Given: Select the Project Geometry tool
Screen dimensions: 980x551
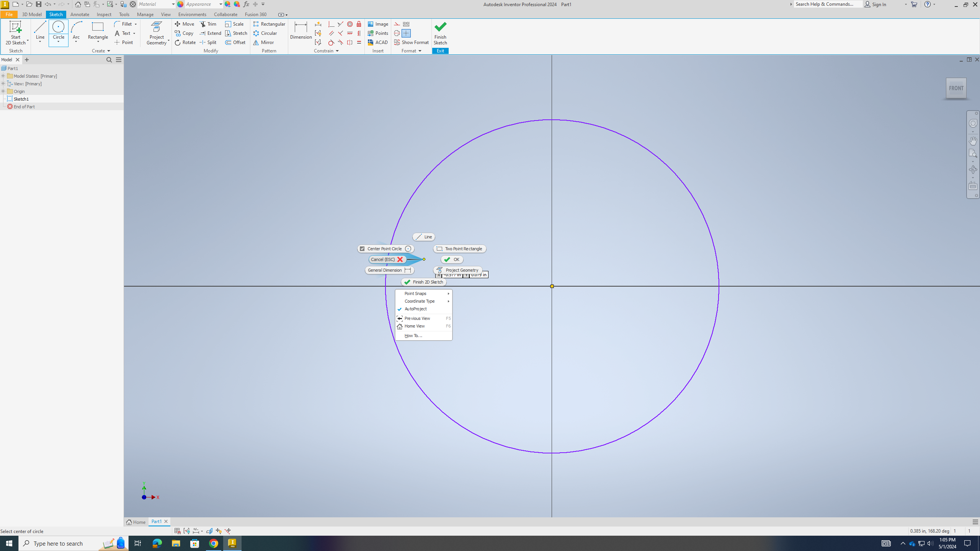Looking at the screenshot, I should 461,270.
